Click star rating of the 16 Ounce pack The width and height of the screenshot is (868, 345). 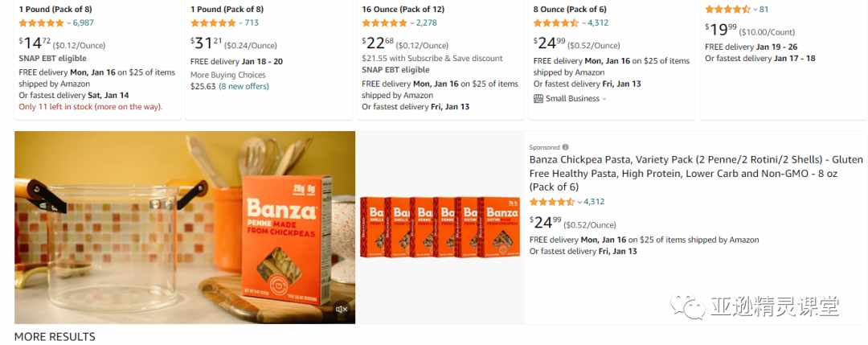coord(385,23)
